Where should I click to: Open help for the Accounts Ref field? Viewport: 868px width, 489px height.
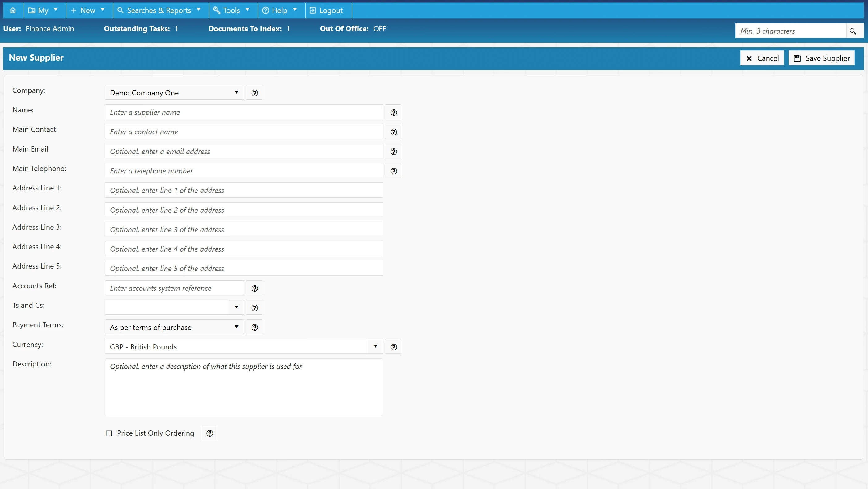coord(254,288)
